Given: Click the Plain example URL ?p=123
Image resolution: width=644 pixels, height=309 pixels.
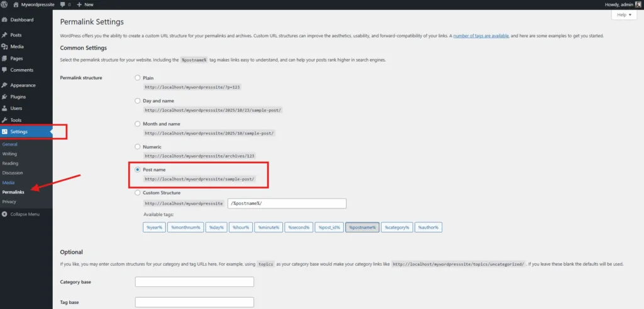Looking at the screenshot, I should 192,87.
